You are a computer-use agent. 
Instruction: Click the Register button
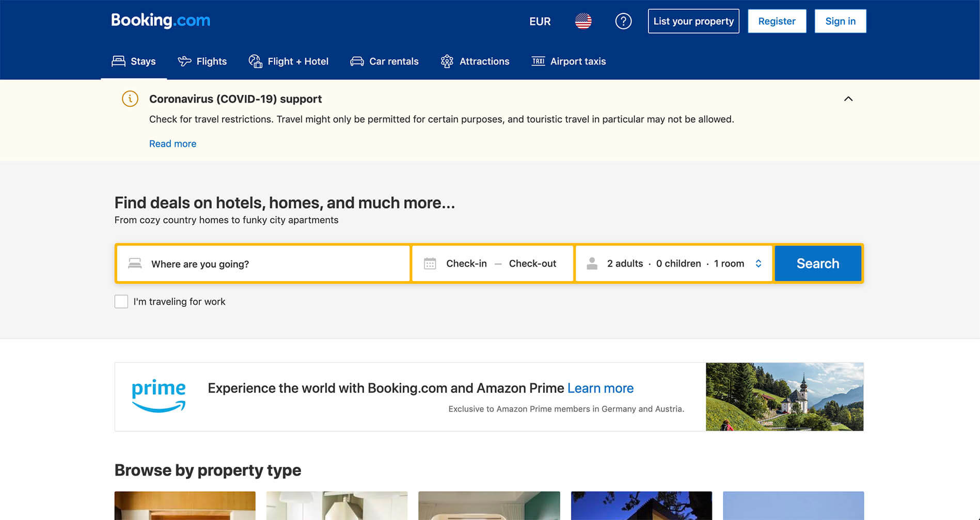pyautogui.click(x=777, y=21)
